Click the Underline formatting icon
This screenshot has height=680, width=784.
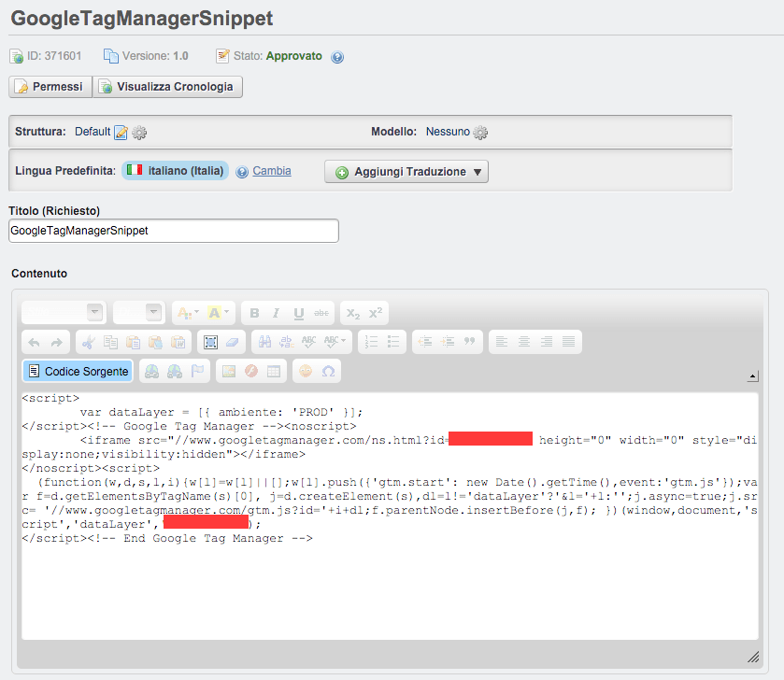pos(298,313)
